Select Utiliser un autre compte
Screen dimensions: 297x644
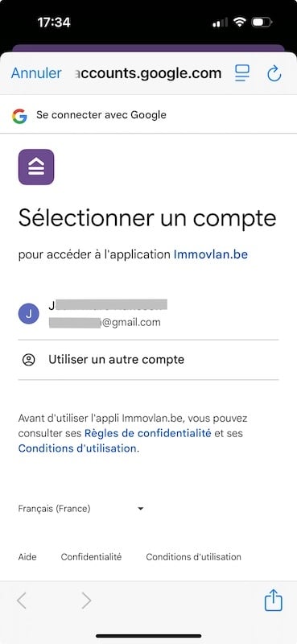pos(148,360)
